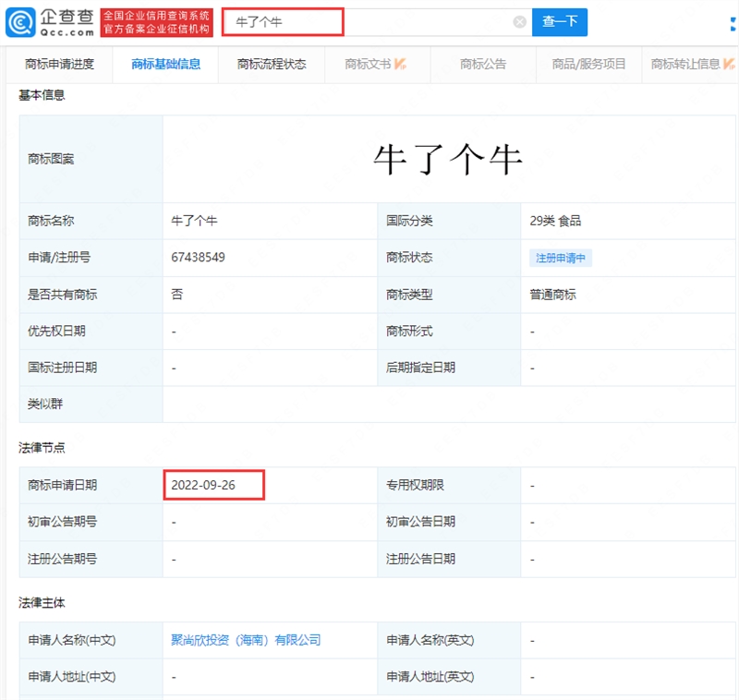Select the 商标基础信息 tab
This screenshot has height=700, width=739.
tap(166, 64)
